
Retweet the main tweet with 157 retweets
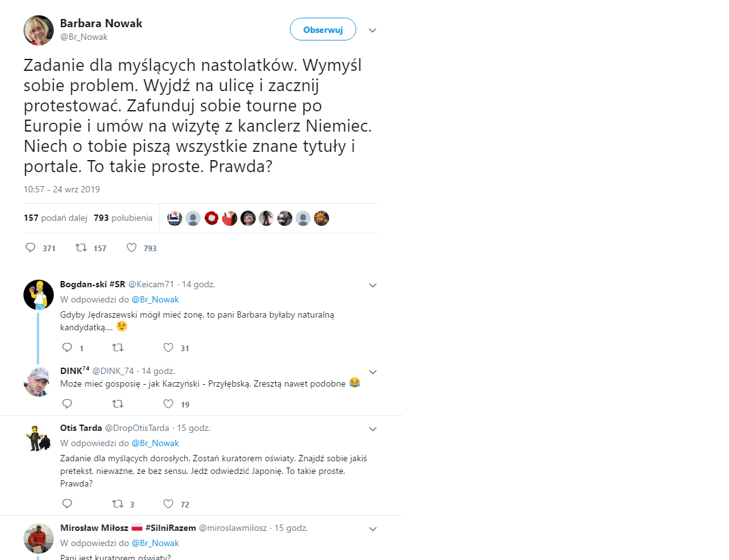[80, 248]
